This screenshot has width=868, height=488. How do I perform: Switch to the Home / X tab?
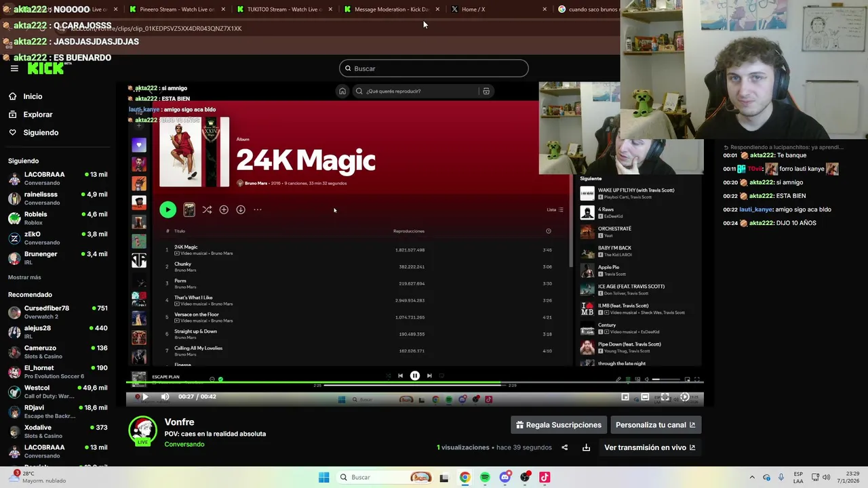pyautogui.click(x=498, y=9)
